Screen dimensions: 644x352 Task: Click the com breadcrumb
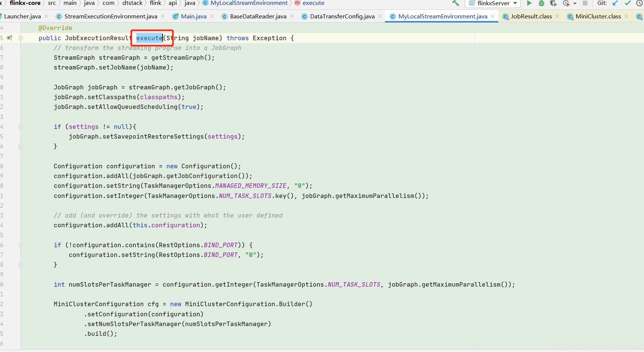click(108, 3)
